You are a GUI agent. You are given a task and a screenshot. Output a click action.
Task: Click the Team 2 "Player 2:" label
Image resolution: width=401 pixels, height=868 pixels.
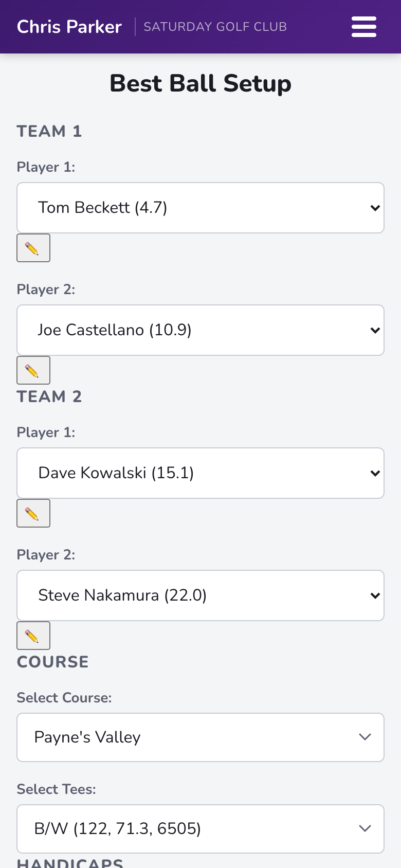point(46,555)
